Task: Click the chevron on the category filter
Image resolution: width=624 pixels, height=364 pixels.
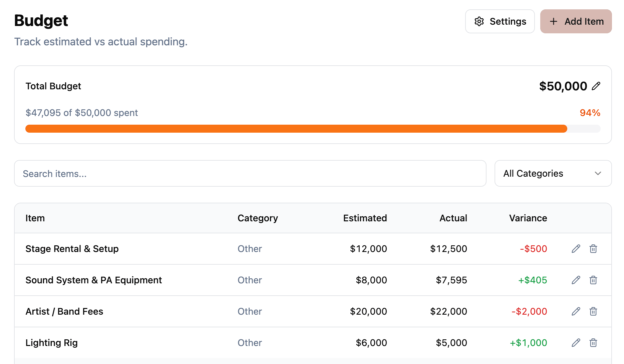Action: [x=598, y=173]
